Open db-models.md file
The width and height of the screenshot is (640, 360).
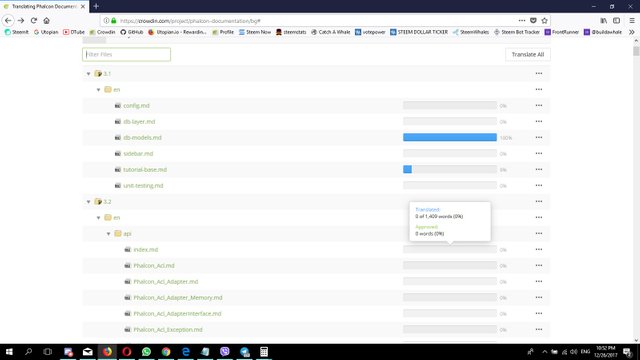(x=142, y=138)
